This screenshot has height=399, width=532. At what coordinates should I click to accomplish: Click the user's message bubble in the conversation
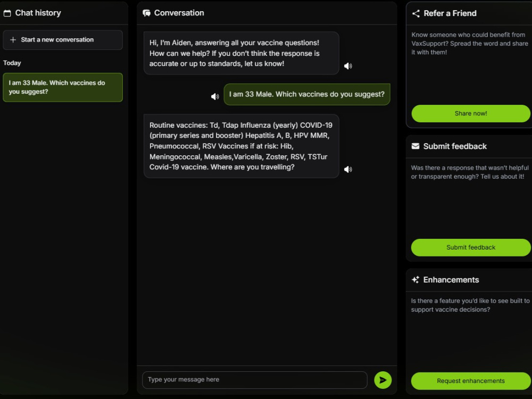pyautogui.click(x=307, y=94)
